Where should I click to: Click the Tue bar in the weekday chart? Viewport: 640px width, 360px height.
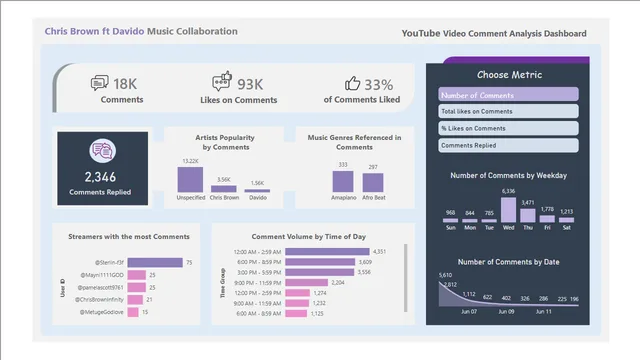point(489,221)
